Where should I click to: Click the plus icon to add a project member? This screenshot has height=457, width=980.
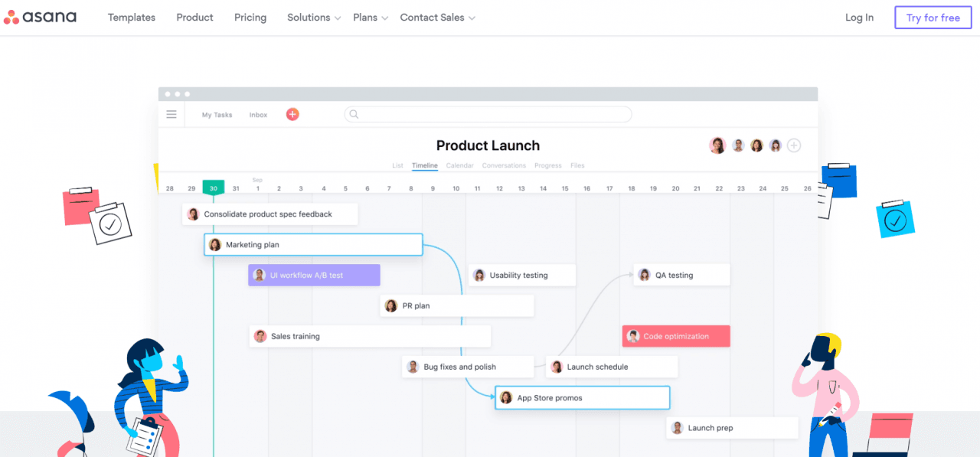click(x=794, y=145)
